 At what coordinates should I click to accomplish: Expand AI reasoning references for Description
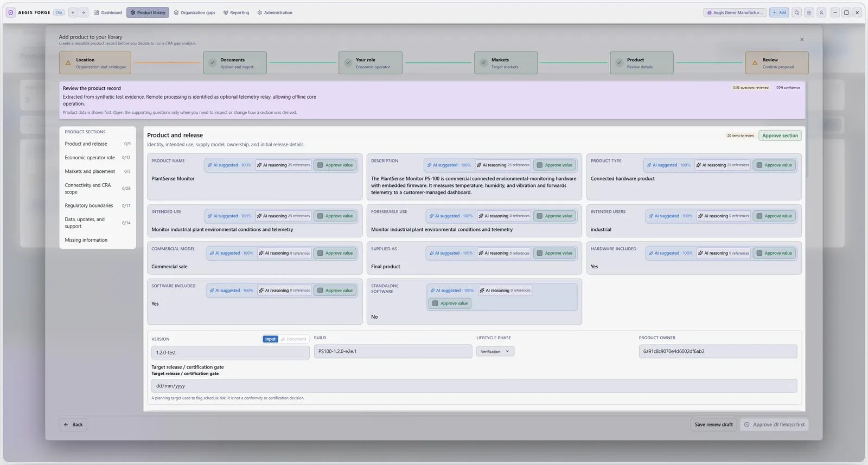503,165
